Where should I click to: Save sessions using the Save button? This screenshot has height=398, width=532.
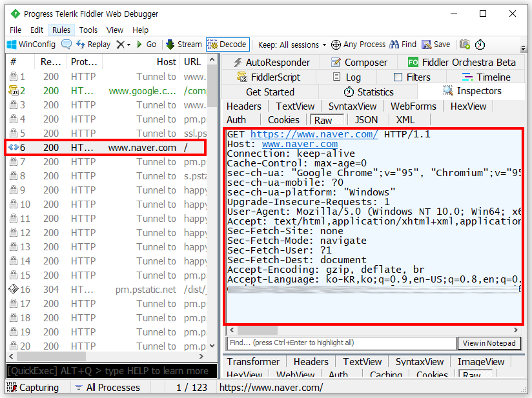point(436,45)
